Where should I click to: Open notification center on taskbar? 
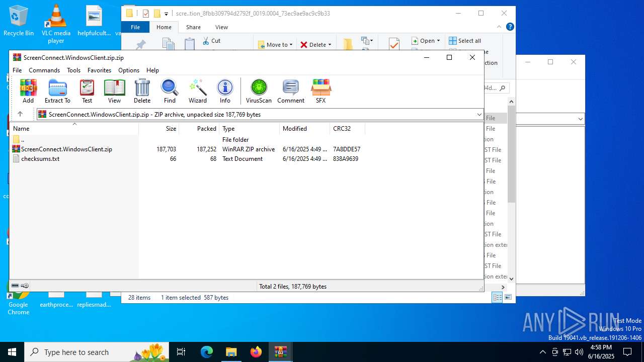pos(627,352)
